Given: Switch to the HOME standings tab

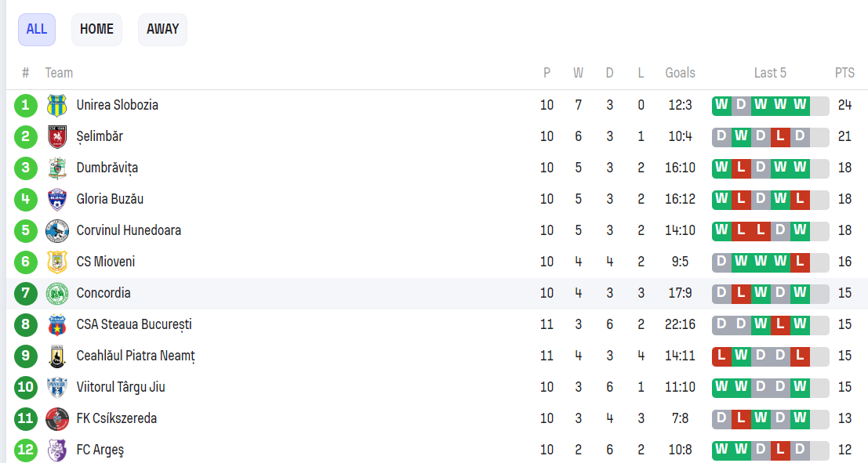Looking at the screenshot, I should coord(96,30).
